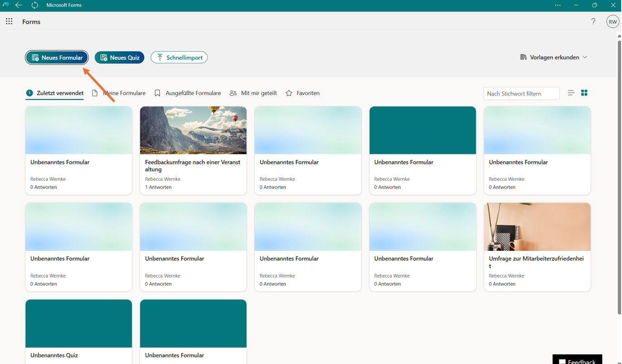This screenshot has height=364, width=622.
Task: Switch to the Meine Formulare tab
Action: click(119, 93)
